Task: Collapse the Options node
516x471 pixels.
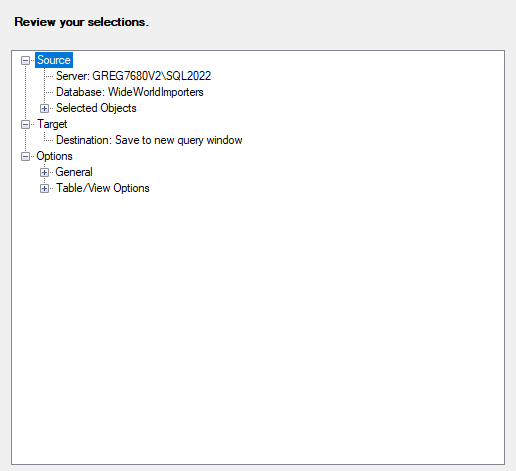Action: (25, 156)
